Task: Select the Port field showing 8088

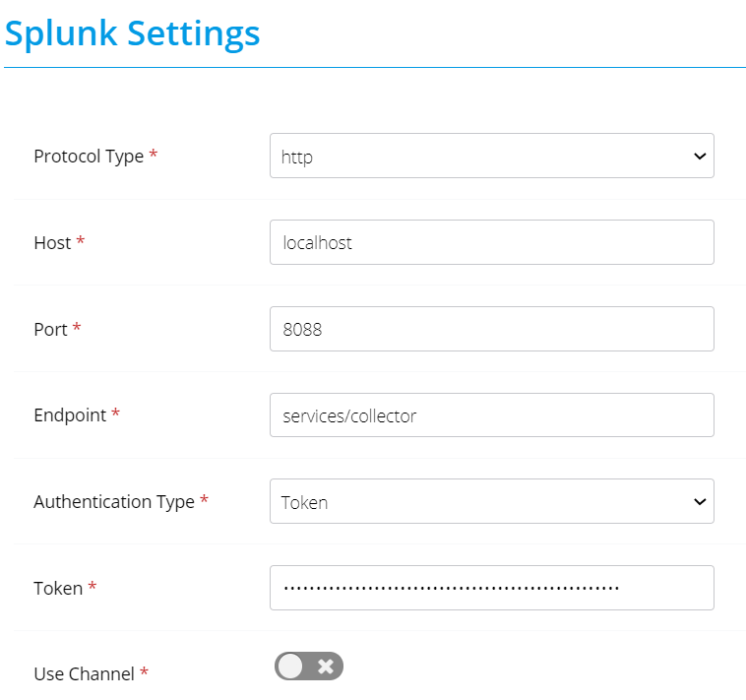Action: pos(491,329)
